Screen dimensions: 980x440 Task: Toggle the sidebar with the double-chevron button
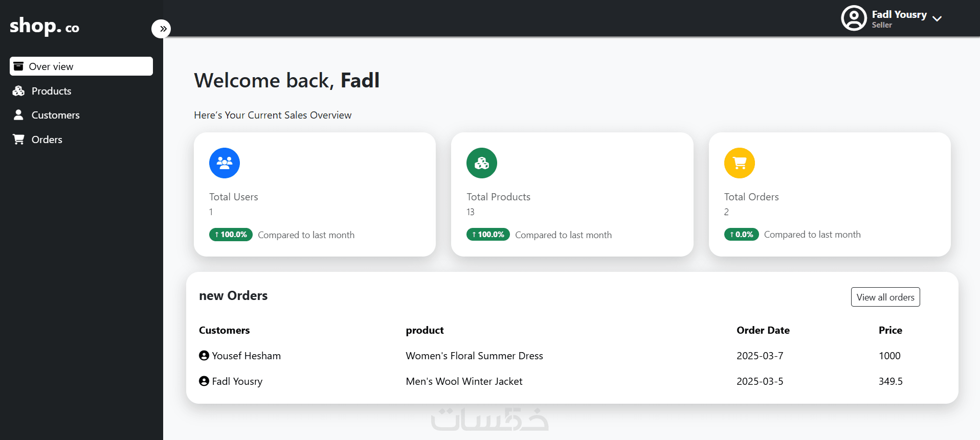tap(161, 29)
